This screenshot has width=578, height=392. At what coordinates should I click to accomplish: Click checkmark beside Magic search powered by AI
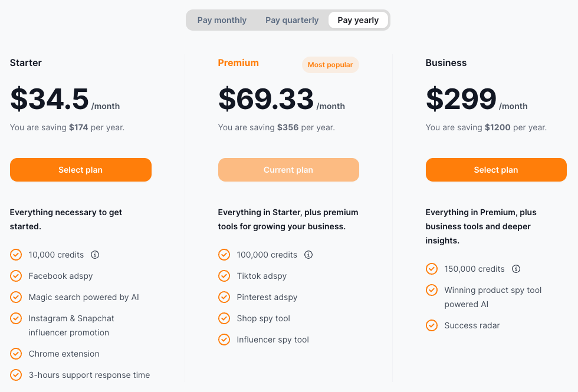tap(16, 297)
